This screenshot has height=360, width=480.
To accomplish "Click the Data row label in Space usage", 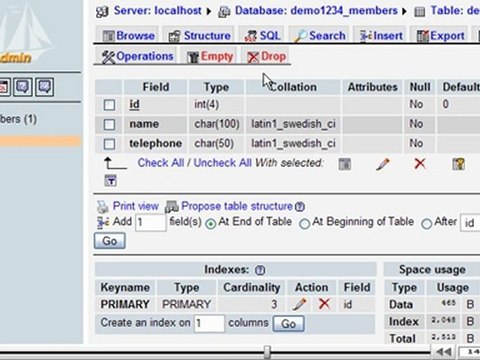I will click(x=401, y=304).
